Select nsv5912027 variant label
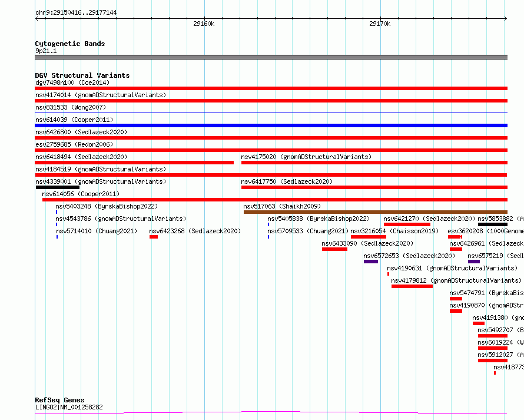524x420 pixels. 500,355
